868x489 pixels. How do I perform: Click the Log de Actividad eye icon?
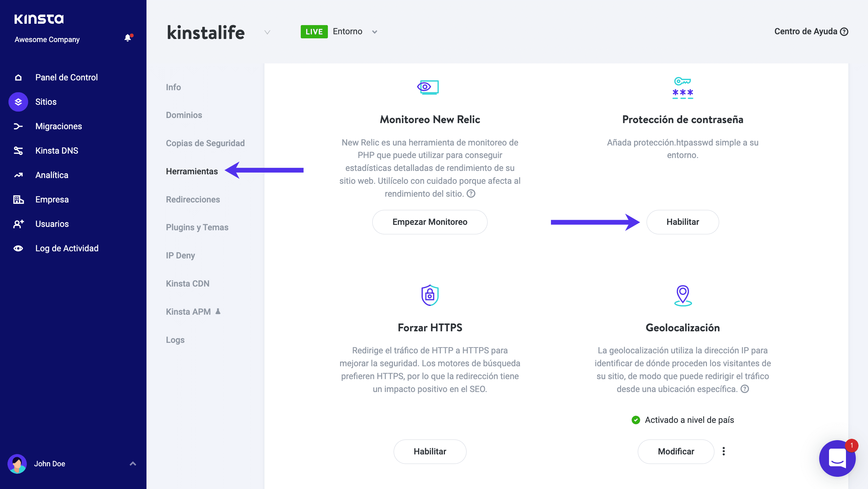18,248
